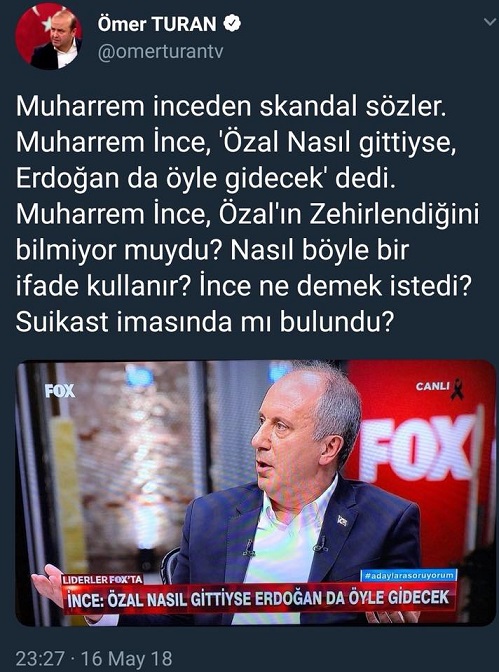This screenshot has height=672, width=499.
Task: Click the word Zehirlendiğini in the tweet
Action: 394,214
